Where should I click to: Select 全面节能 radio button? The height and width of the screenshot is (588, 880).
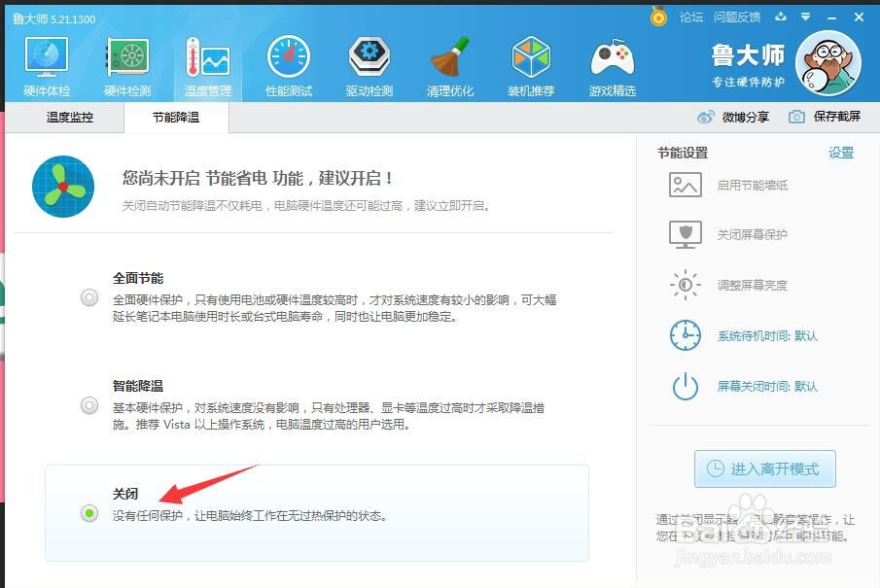point(89,297)
